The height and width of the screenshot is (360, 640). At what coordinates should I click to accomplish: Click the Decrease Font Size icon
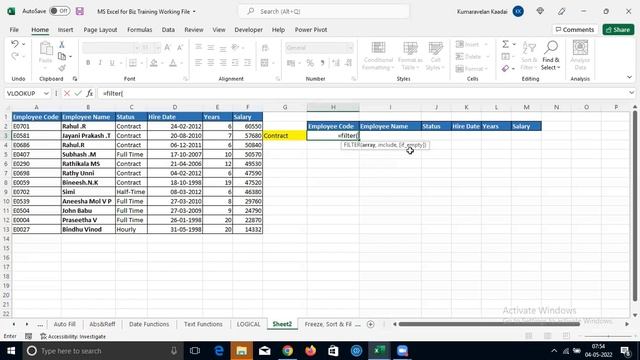(180, 48)
